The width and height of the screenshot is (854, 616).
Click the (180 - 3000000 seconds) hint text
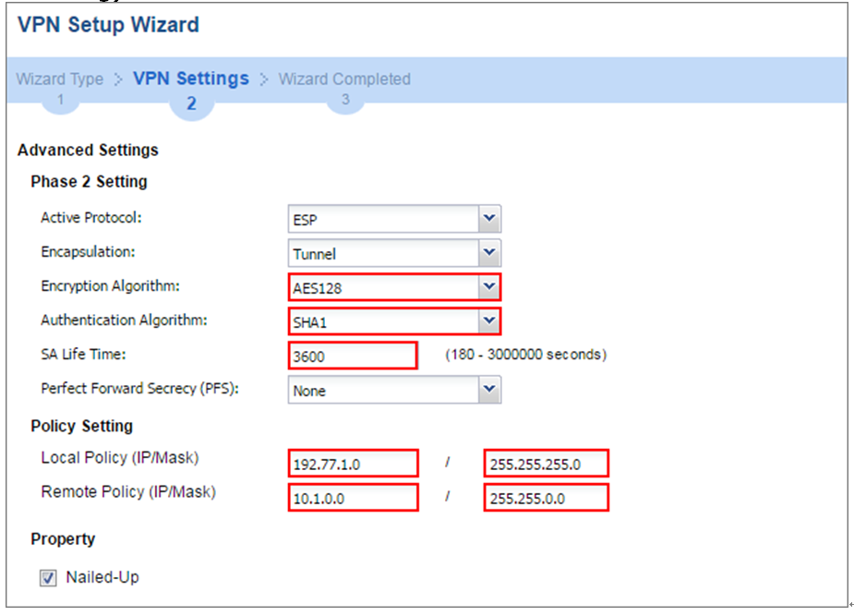[525, 355]
